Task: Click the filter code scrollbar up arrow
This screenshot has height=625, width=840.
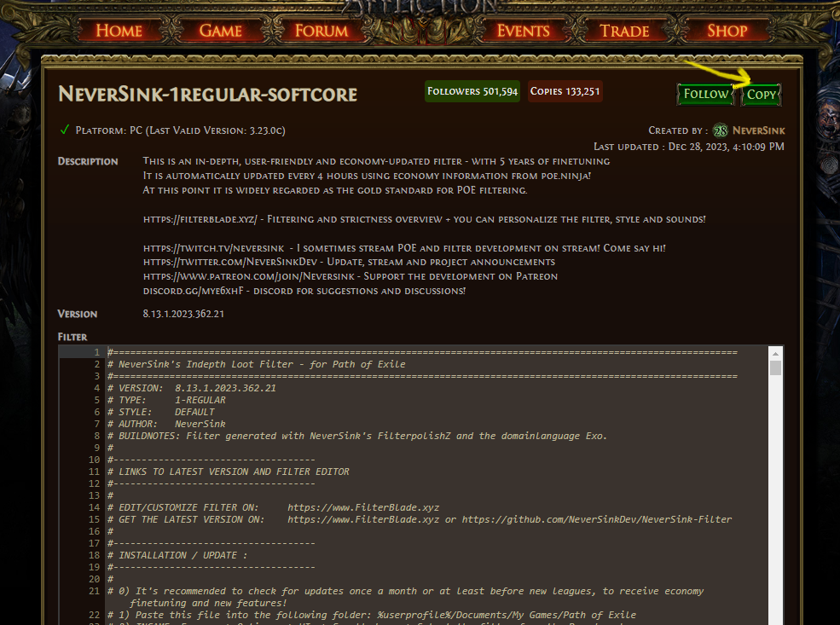Action: pos(775,354)
